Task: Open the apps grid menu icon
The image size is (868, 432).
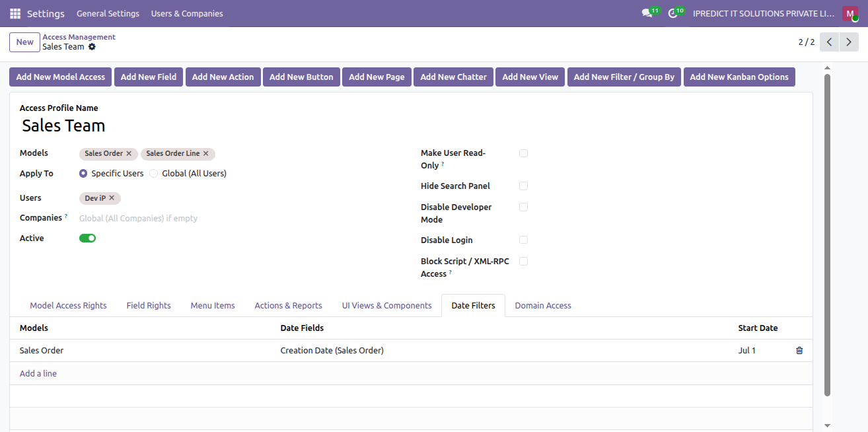Action: tap(15, 13)
